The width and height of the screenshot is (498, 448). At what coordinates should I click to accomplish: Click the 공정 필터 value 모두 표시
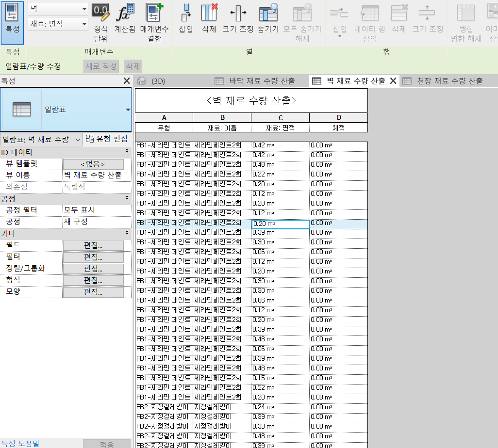[93, 210]
